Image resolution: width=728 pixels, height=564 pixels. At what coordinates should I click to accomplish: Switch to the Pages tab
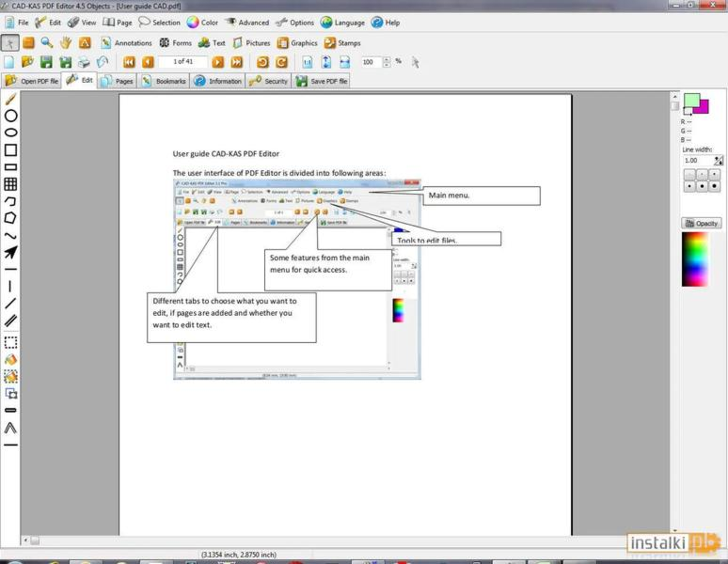pyautogui.click(x=117, y=81)
